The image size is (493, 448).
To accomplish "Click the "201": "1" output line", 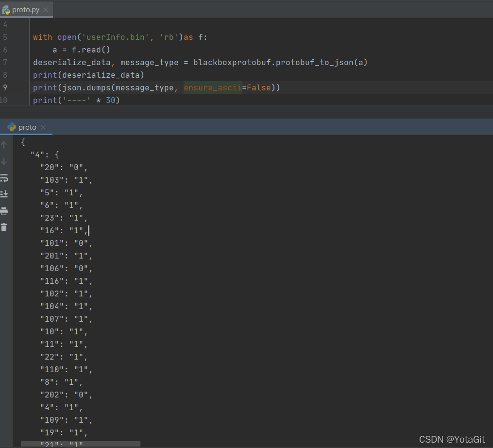I will [66, 256].
